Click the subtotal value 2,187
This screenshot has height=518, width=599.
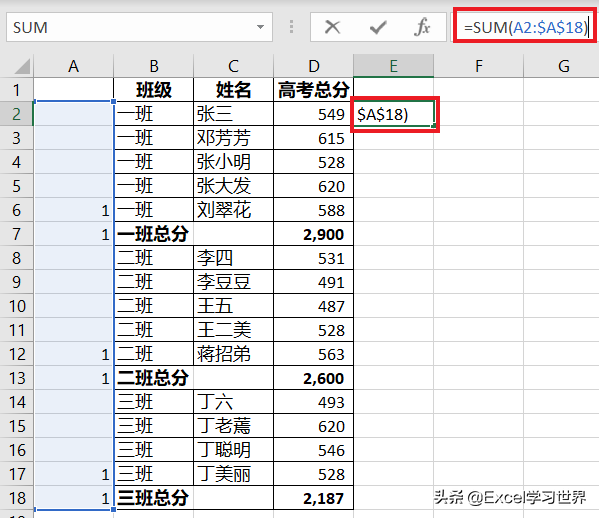[313, 498]
